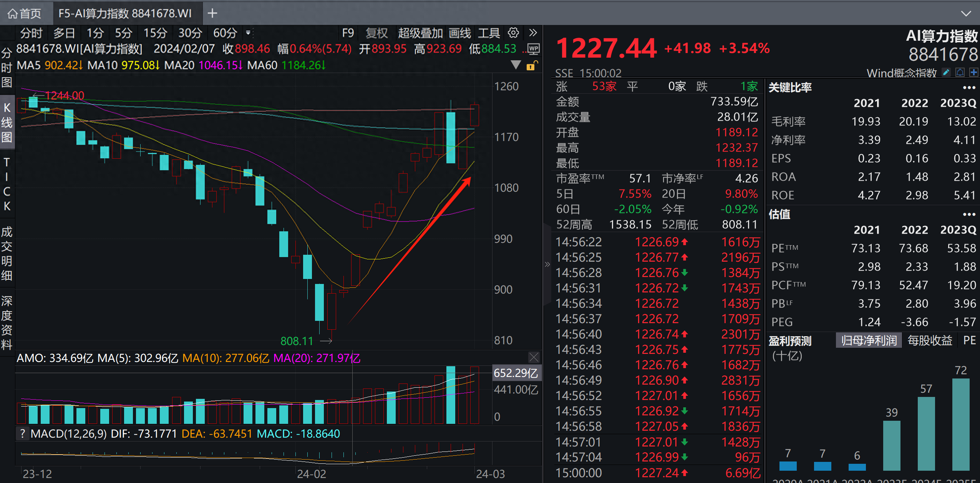Open 关键比率 more options ellipsis
The image size is (980, 483).
pos(969,88)
